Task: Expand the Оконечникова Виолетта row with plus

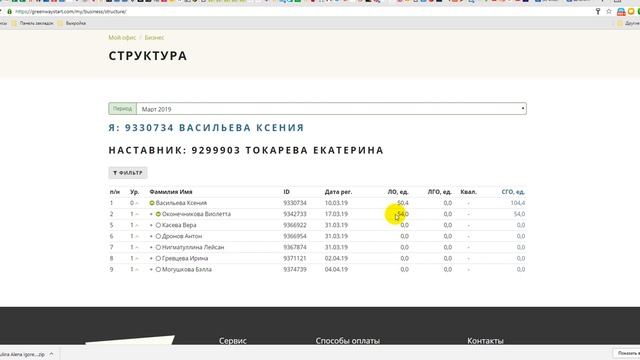Action: pos(151,214)
